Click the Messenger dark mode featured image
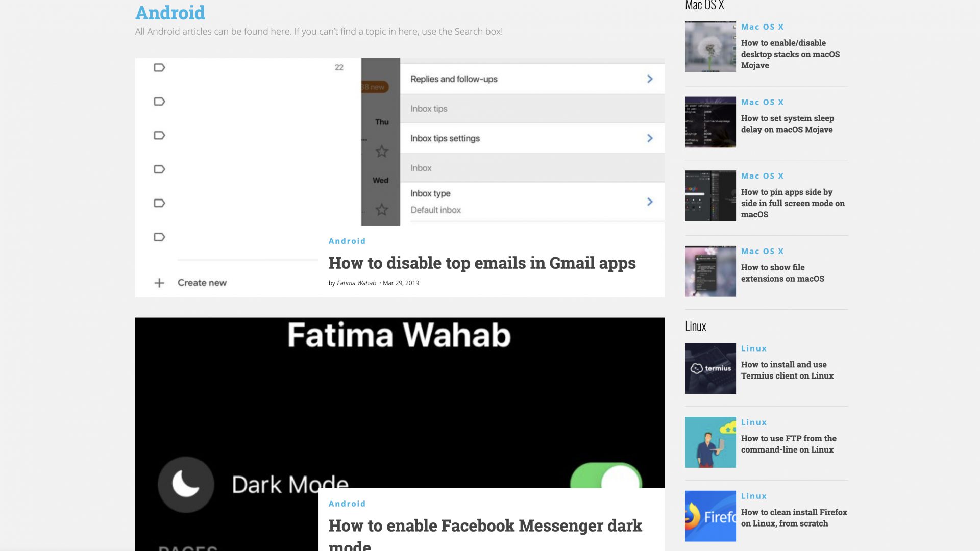Viewport: 980px width, 551px height. [x=400, y=403]
